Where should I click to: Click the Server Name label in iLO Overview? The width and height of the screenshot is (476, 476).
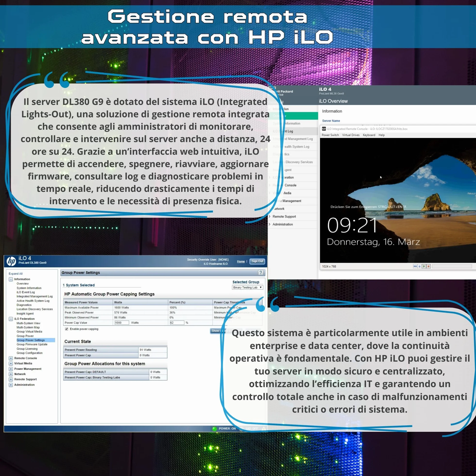(331, 121)
